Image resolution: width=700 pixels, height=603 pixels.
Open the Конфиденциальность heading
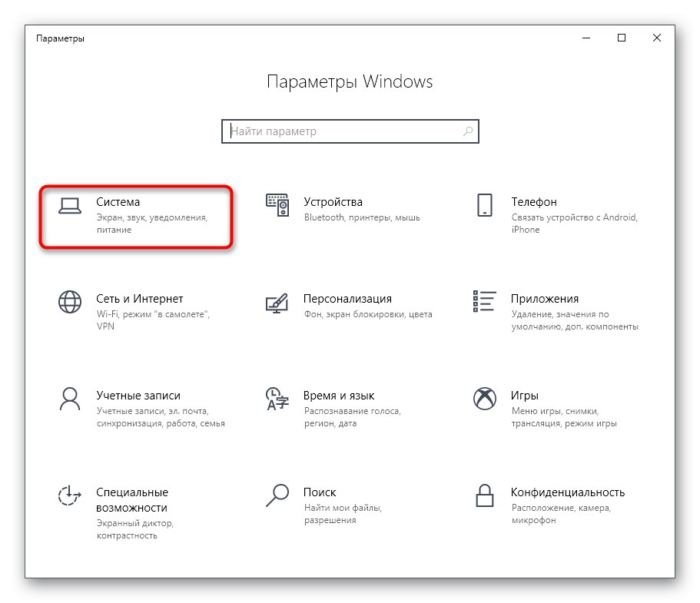coord(568,492)
